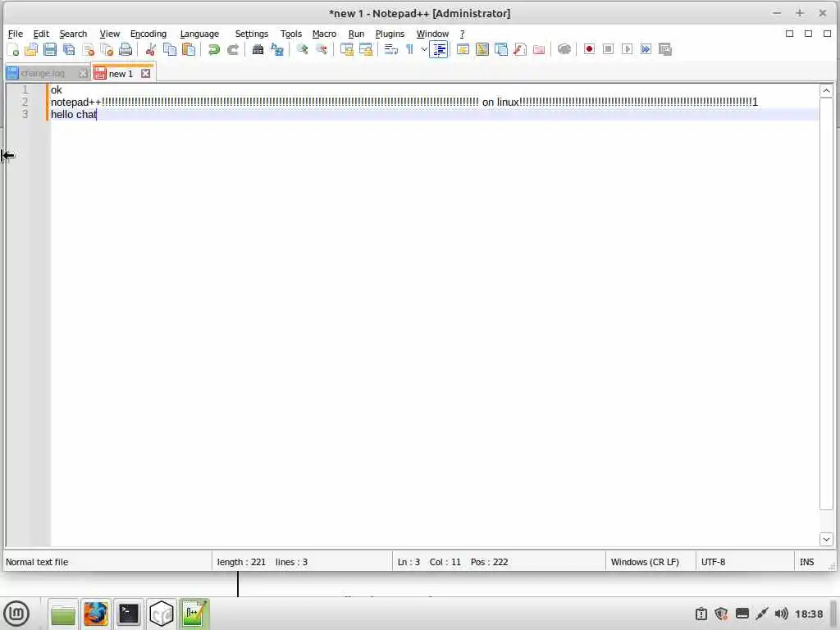Screen dimensions: 840x630
Task: Zoom in with the toolbar magnifier plus icon
Action: tap(302, 50)
